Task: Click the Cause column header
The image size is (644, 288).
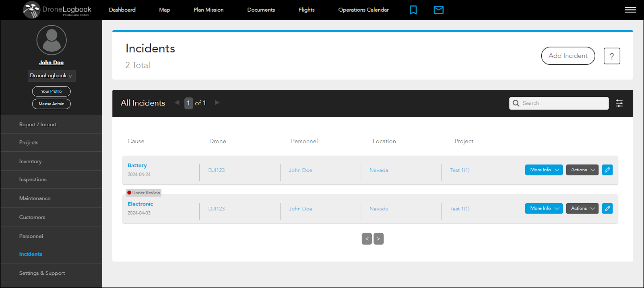Action: (x=136, y=141)
